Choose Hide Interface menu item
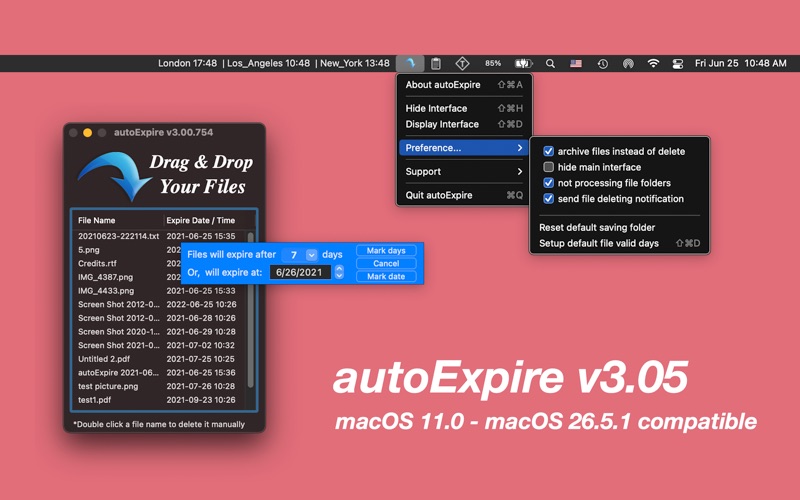 tap(463, 108)
